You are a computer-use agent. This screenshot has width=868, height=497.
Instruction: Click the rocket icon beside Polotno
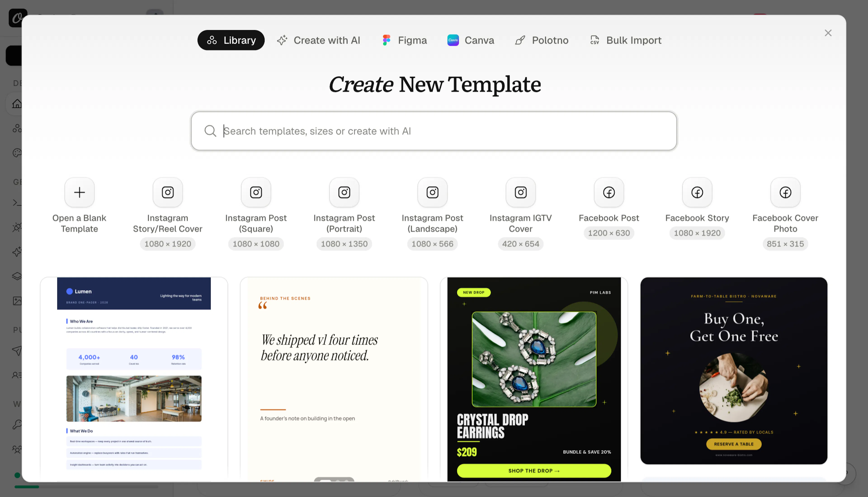[x=520, y=40]
